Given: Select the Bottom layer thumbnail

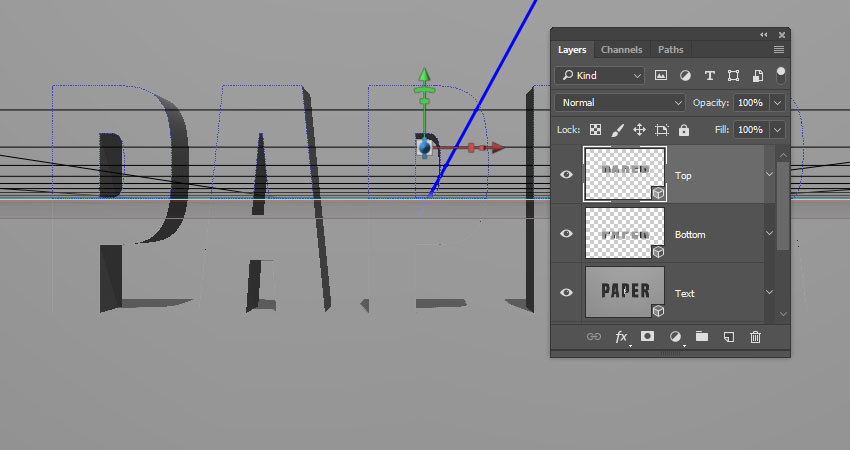Looking at the screenshot, I should point(625,233).
